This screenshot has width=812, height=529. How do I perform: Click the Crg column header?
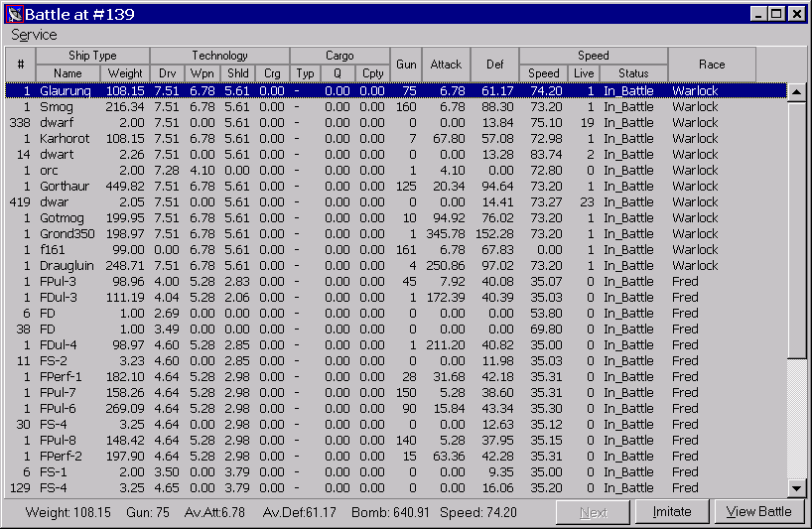coord(272,73)
